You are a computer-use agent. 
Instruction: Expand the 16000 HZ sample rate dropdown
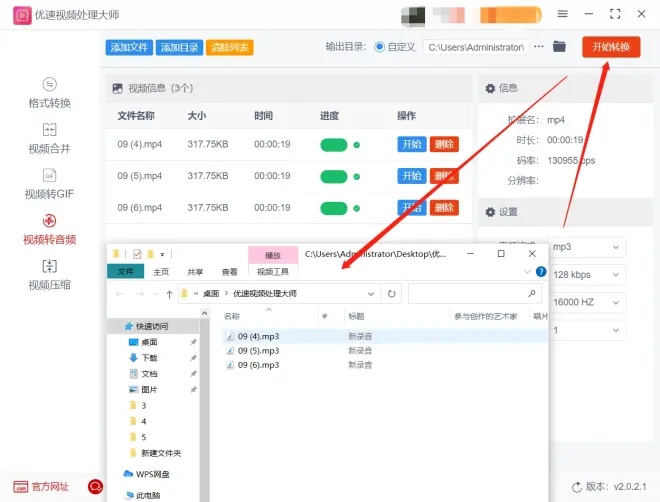(587, 302)
